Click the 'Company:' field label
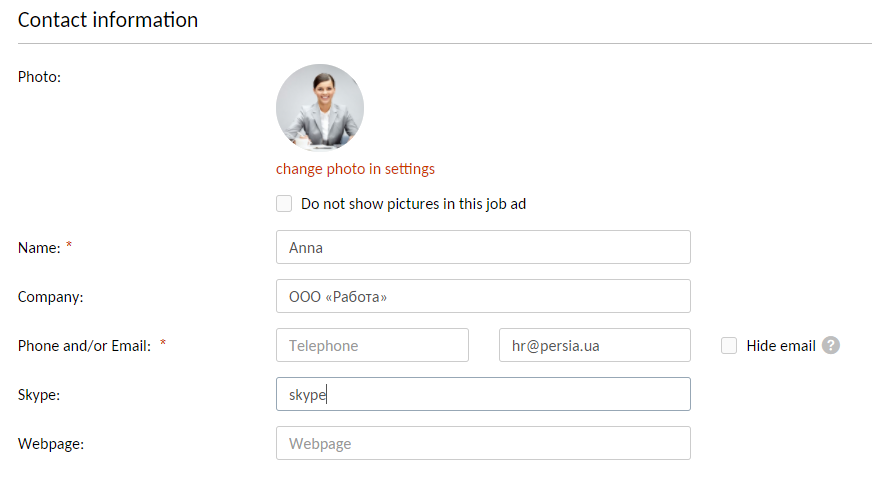Screen dimensions: 872x487 click(51, 296)
